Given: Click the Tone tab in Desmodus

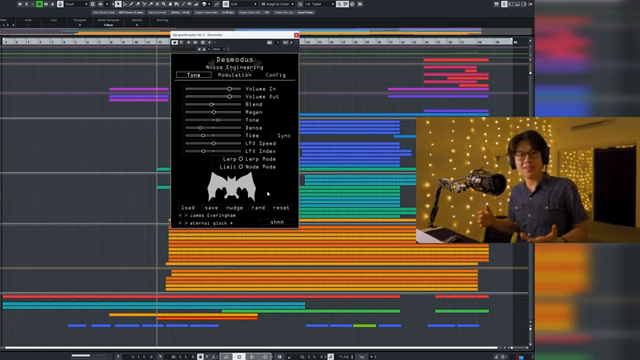Looking at the screenshot, I should tap(194, 75).
